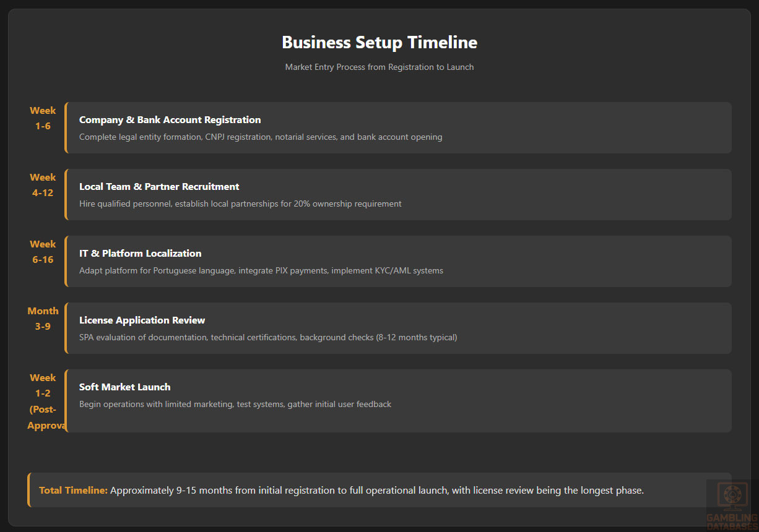
Task: Select the Week 1-6 timeline marker
Action: pos(43,118)
